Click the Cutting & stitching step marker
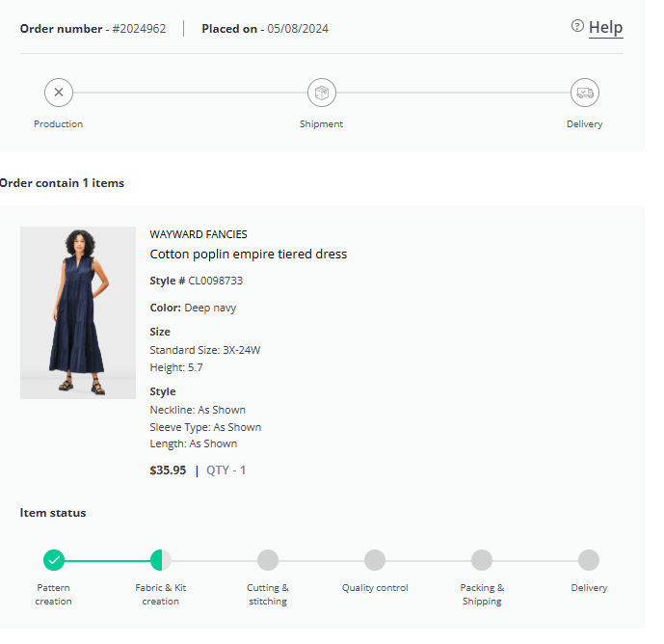This screenshot has height=644, width=664. [268, 560]
